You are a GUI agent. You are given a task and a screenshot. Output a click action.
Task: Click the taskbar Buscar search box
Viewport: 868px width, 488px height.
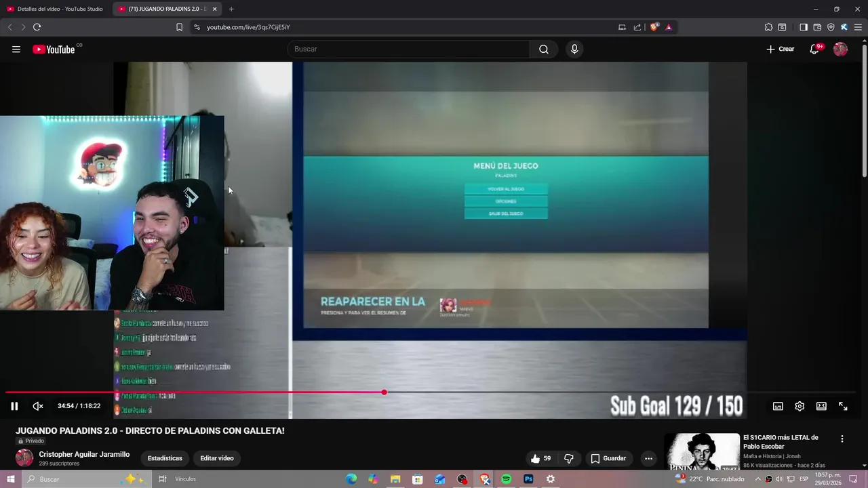click(x=86, y=479)
